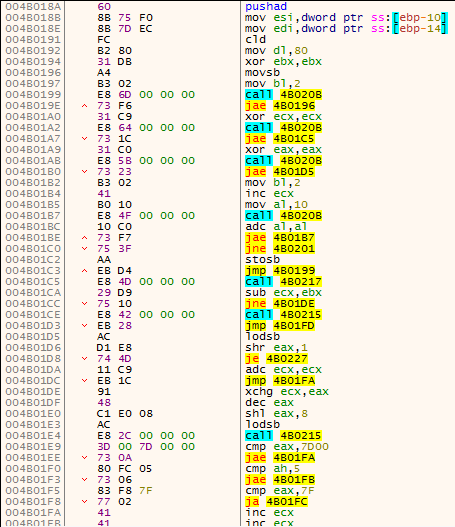Select call 4B0215 at address 004B01E4
Screen dimensions: 455x527
click(x=283, y=436)
